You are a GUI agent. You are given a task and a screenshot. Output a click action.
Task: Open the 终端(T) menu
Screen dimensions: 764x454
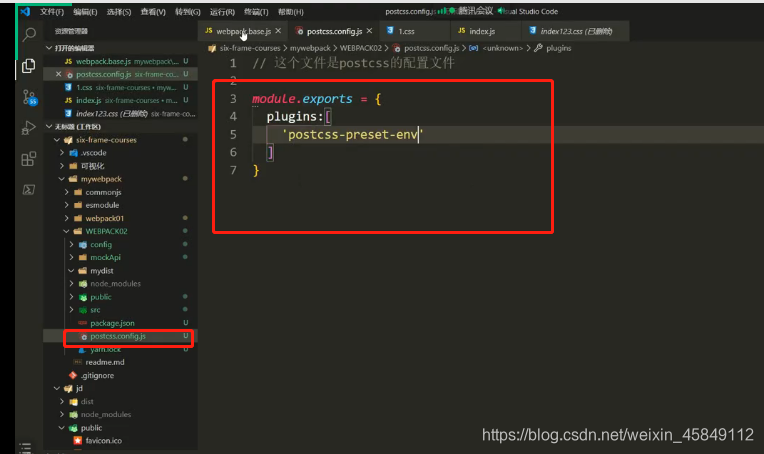[x=256, y=11]
